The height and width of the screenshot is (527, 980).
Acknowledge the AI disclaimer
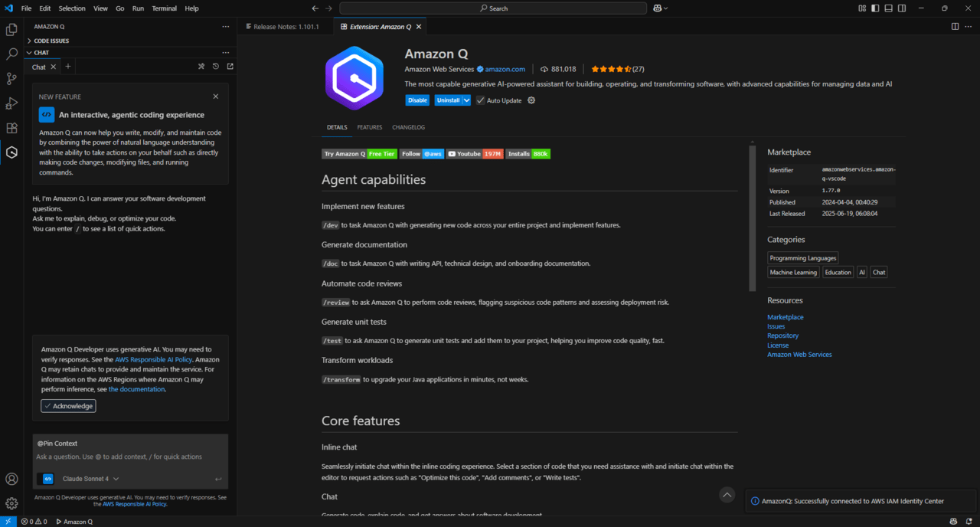coord(68,406)
